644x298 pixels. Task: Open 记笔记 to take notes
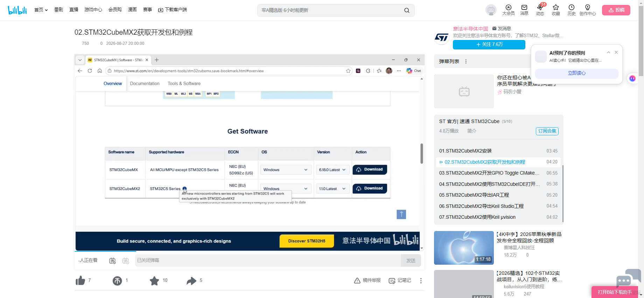400,280
